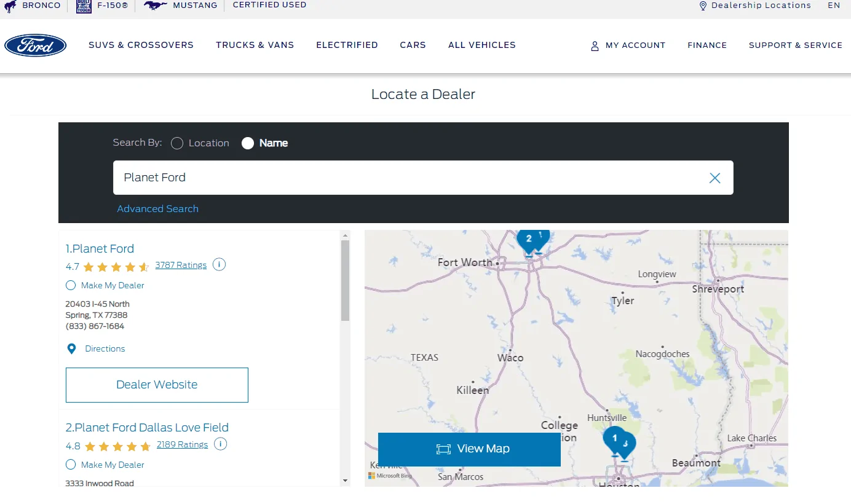The image size is (851, 504).
Task: Click the Dealer Website button
Action: 157,385
